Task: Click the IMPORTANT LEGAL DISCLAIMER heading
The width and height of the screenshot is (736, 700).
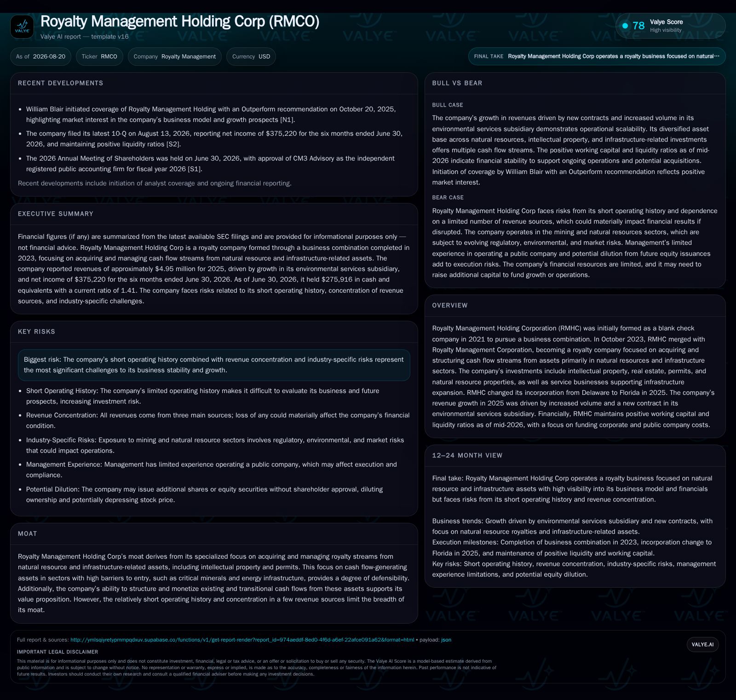Action: coord(57,652)
